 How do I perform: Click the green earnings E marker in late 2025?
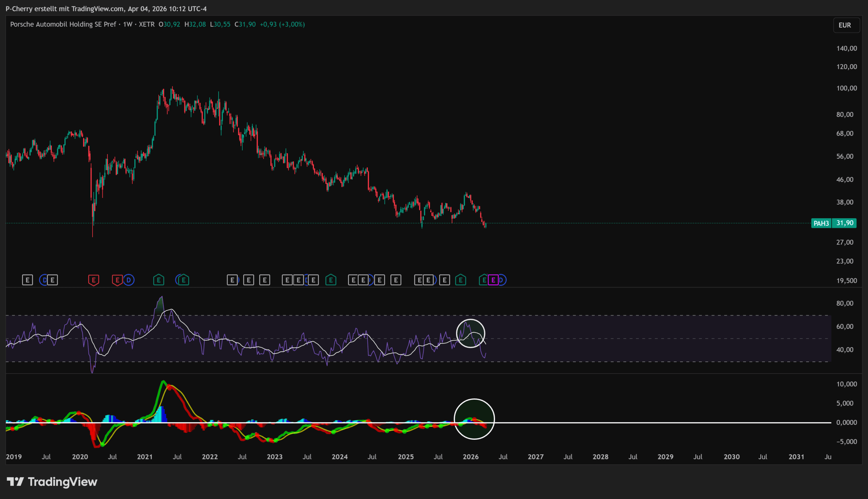460,280
